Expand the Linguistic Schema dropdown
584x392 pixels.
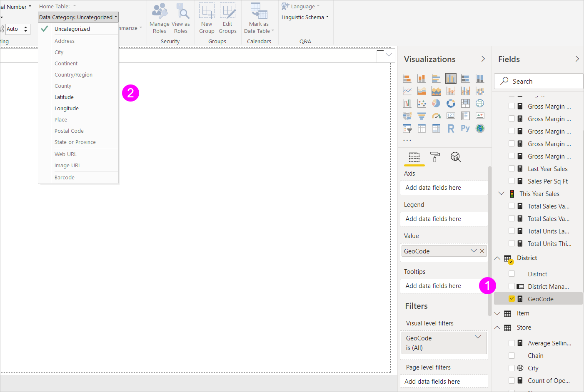pyautogui.click(x=304, y=17)
